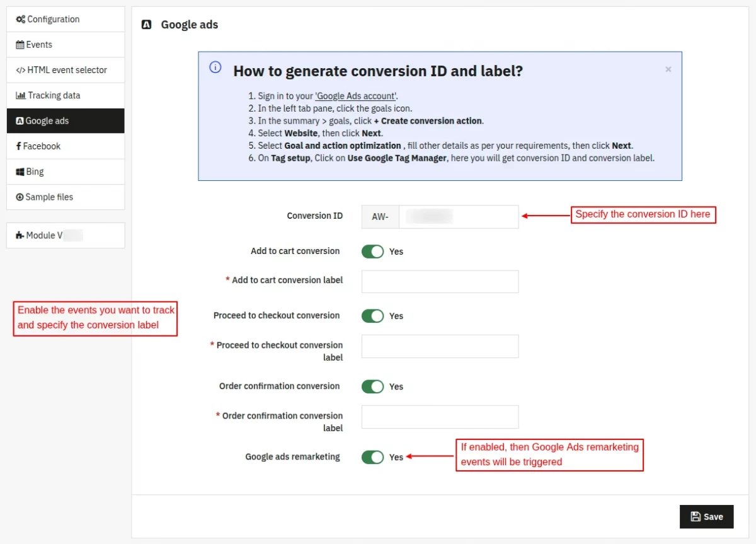Toggle Add to cart conversion switch
Screen dimensions: 756x544
click(373, 252)
